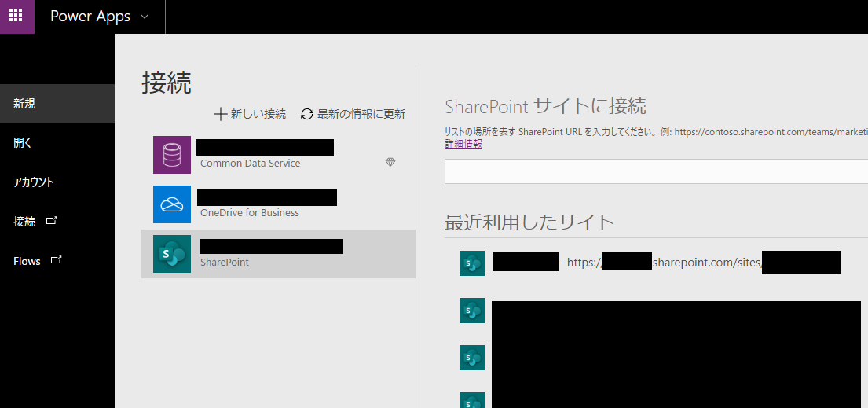Expand the Power Apps title dropdown chevron
Image resolution: width=868 pixels, height=408 pixels.
(x=145, y=17)
